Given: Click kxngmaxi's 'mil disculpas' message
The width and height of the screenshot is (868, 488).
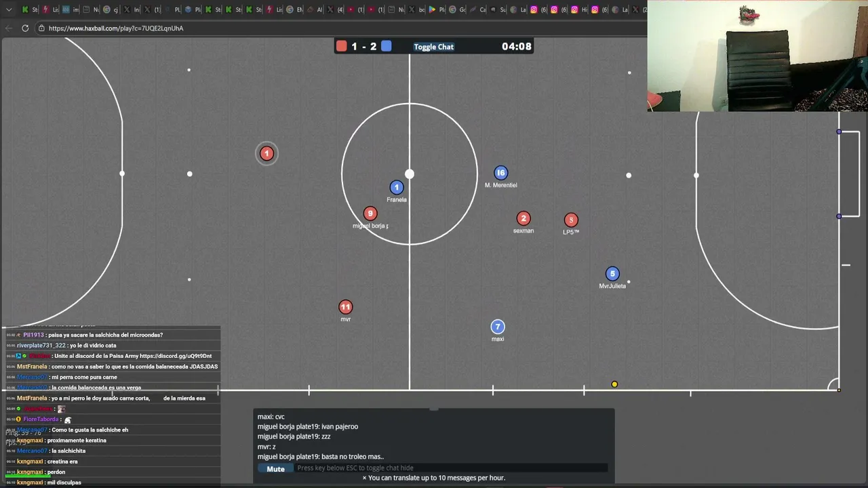Looking at the screenshot, I should pyautogui.click(x=64, y=483).
